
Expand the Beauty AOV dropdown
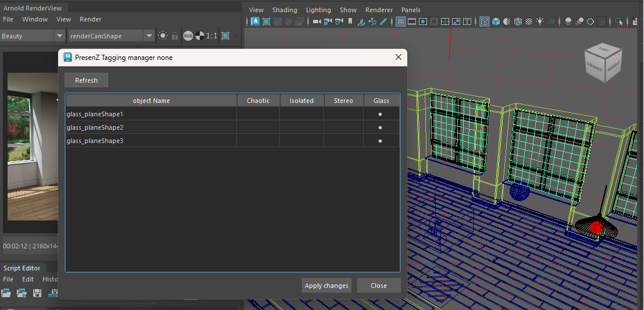click(59, 36)
